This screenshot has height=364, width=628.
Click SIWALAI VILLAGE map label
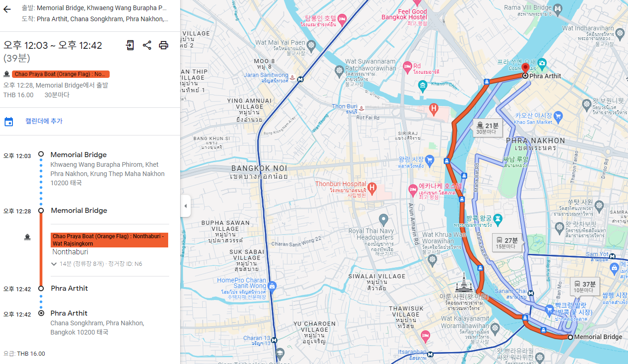377,276
